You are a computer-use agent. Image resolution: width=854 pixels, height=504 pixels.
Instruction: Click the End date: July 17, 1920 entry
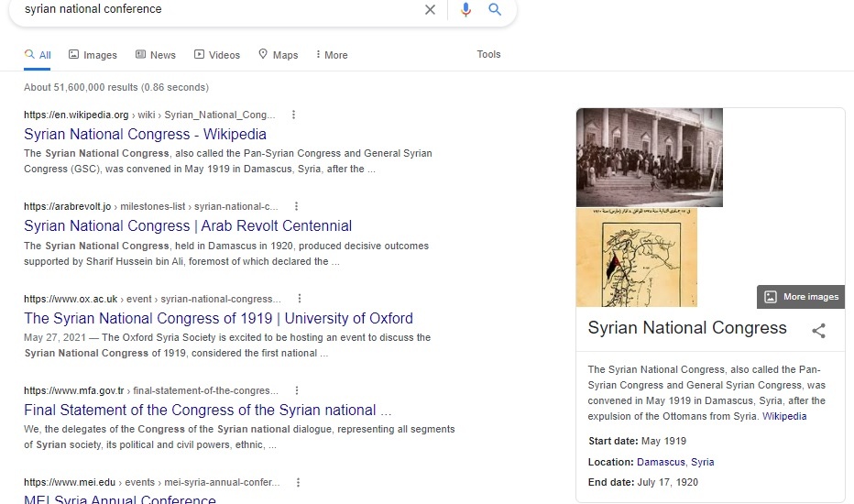tap(643, 482)
